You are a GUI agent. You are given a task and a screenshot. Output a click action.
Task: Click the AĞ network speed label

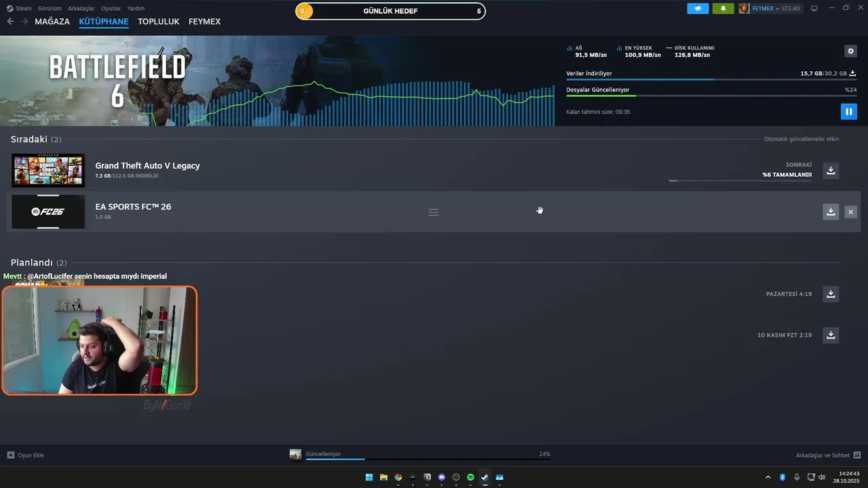point(578,48)
